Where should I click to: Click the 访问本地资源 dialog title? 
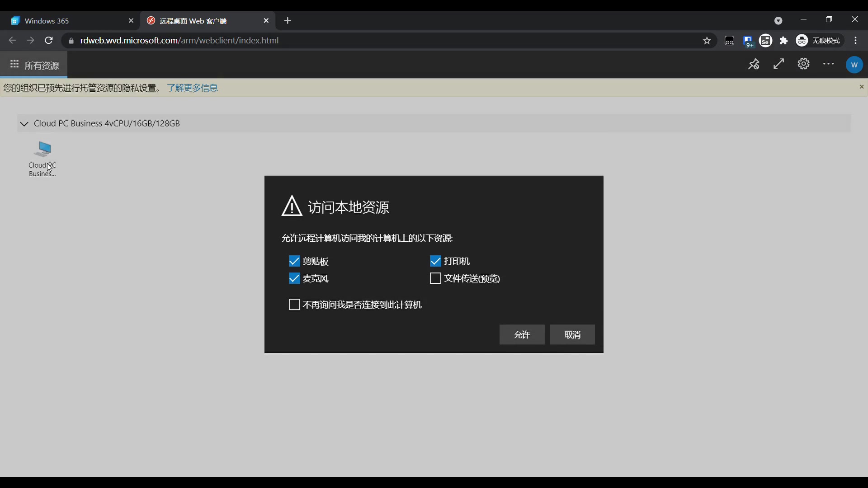(x=349, y=207)
